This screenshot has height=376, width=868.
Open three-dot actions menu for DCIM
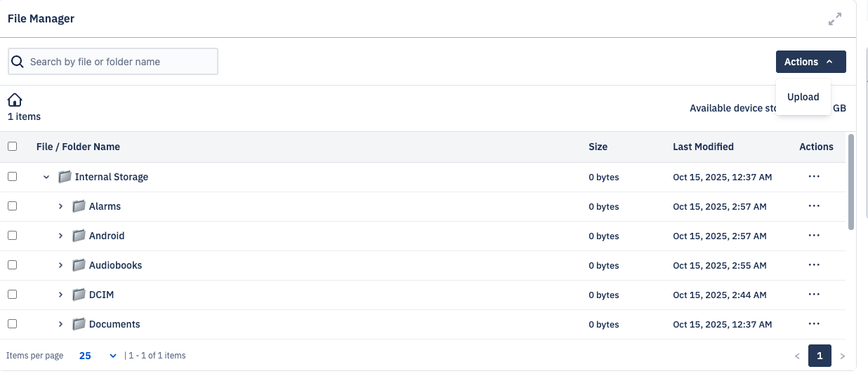coord(814,295)
